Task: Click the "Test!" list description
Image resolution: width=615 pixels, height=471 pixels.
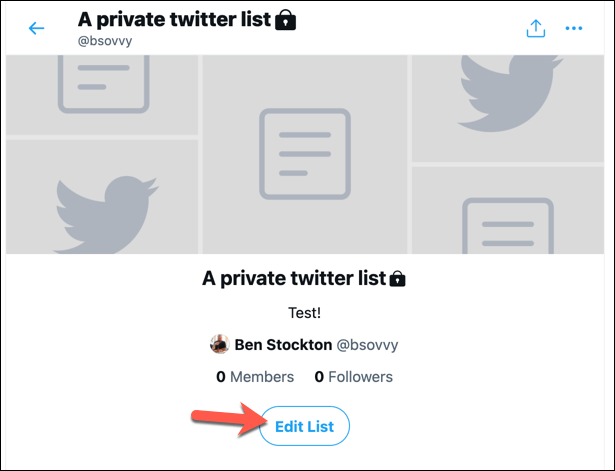Action: point(307,312)
